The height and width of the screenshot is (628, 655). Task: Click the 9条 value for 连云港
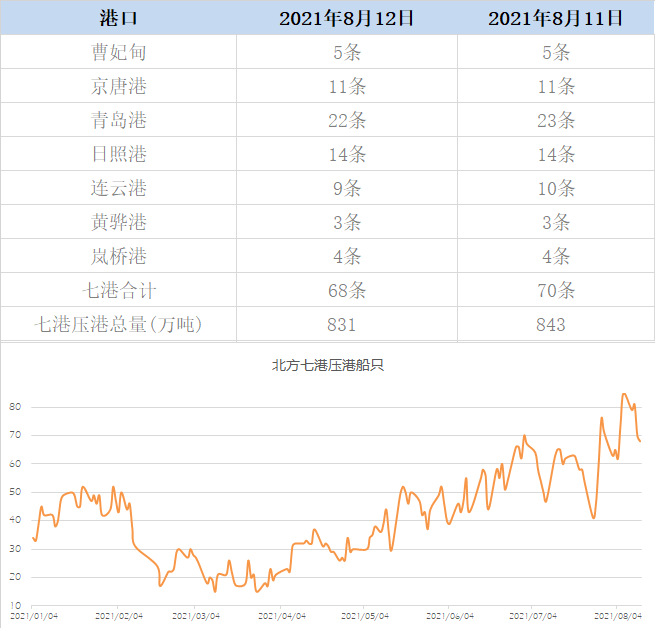click(x=347, y=188)
